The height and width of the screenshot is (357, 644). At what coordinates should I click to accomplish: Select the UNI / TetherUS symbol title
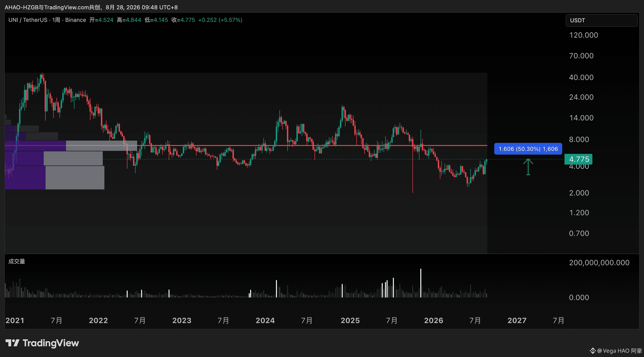point(28,20)
